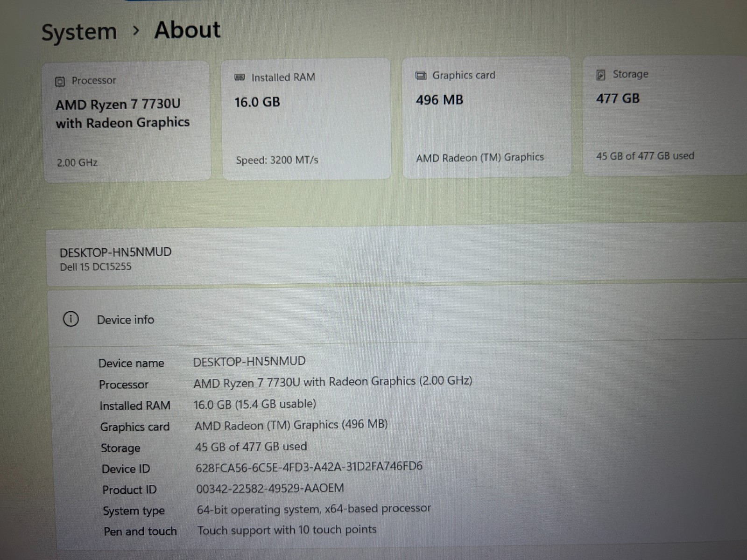Select Product ID 00342-22582-49529-AAOEM
Screen dimensions: 747x560
[x=270, y=488]
